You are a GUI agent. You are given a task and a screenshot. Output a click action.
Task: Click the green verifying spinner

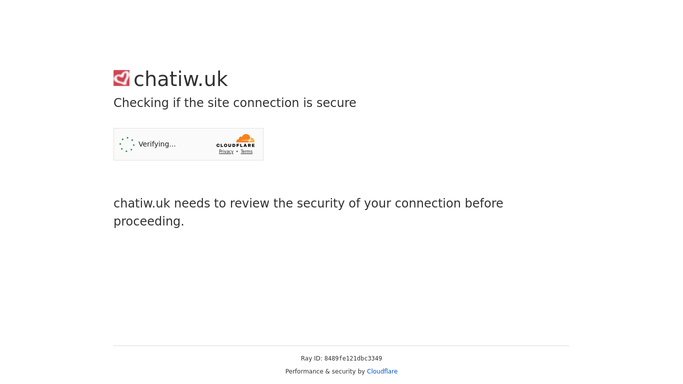coord(127,144)
